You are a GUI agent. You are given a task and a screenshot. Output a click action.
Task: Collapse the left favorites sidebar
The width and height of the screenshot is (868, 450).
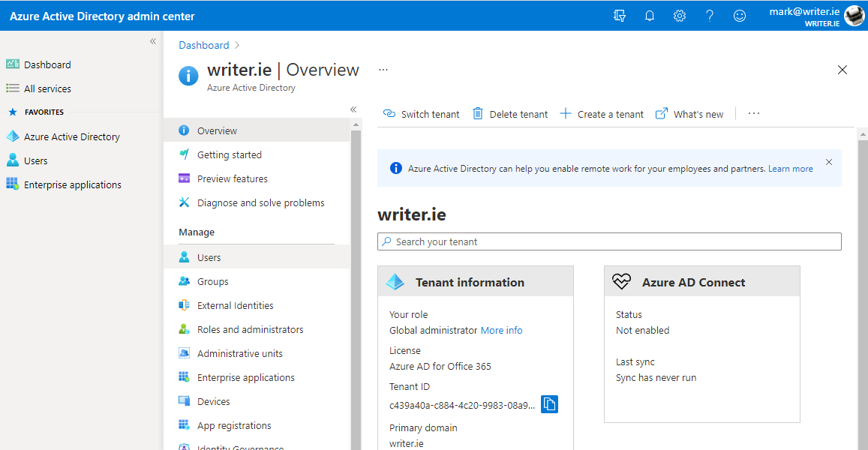(153, 41)
